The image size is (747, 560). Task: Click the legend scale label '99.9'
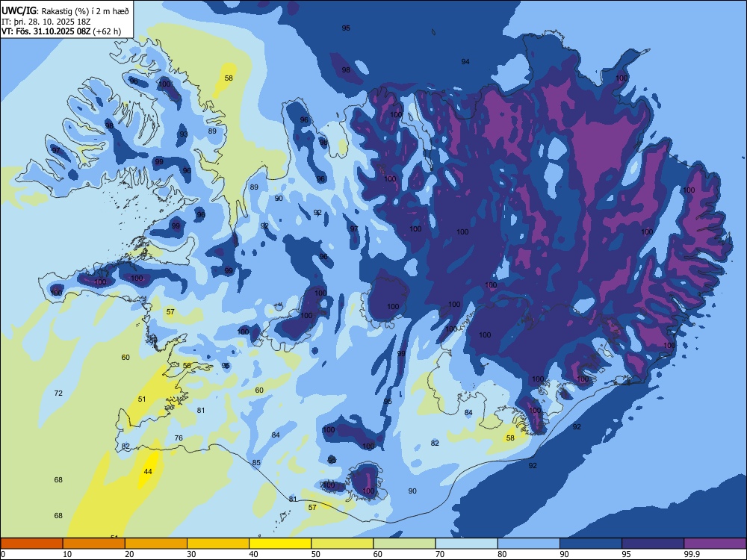tap(691, 554)
